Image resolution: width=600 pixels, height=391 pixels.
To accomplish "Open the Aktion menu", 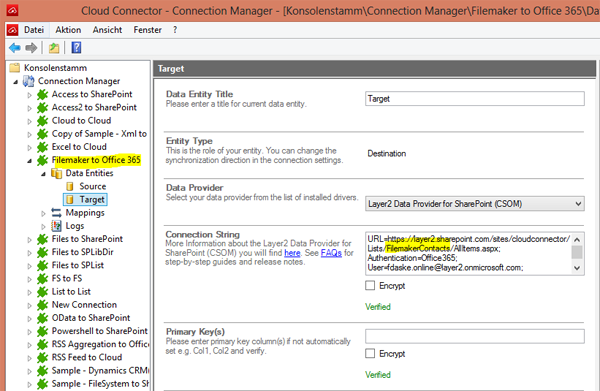I will pos(68,30).
